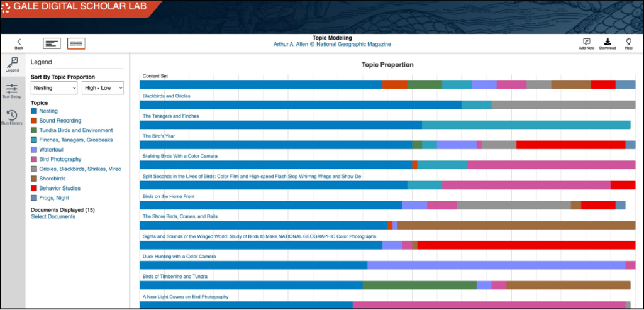Click red Behavior Studies segment in Sights and Sounds bar
The width and height of the screenshot is (644, 310).
525,245
